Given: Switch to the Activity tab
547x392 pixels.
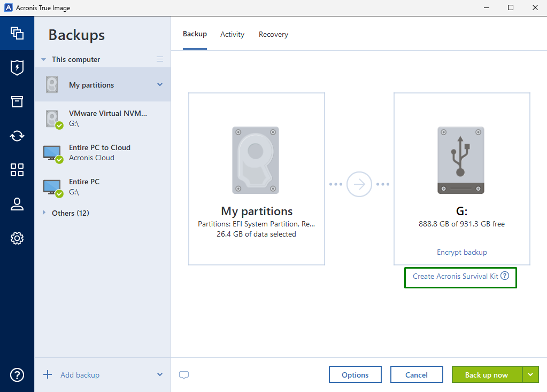Looking at the screenshot, I should 232,35.
